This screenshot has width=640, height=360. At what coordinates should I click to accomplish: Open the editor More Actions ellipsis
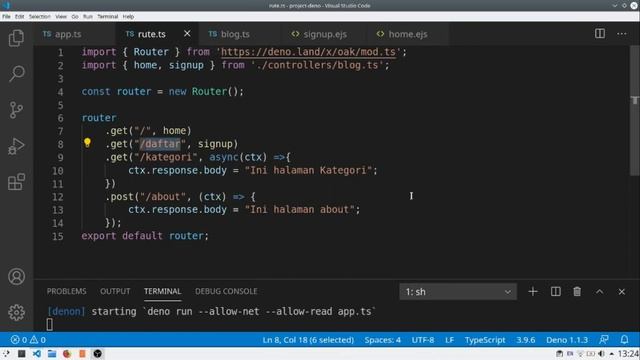coord(621,34)
